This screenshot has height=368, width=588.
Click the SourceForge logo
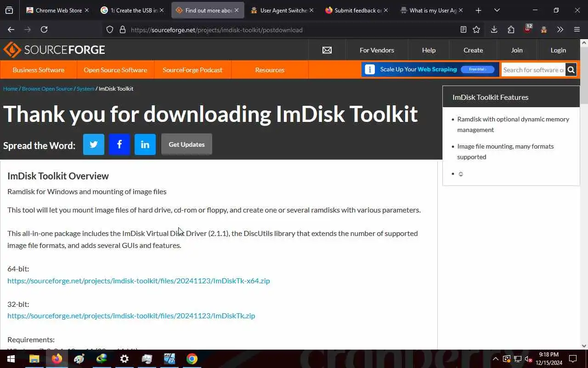(54, 50)
